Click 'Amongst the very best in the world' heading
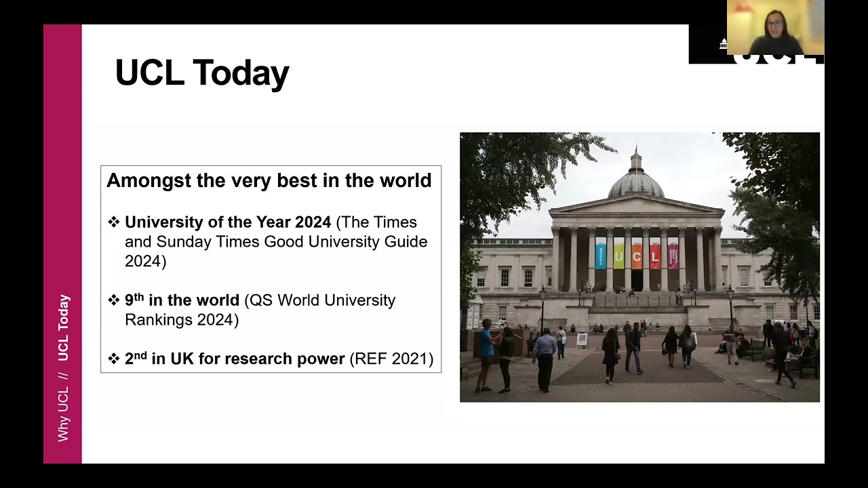This screenshot has width=868, height=488. point(269,180)
